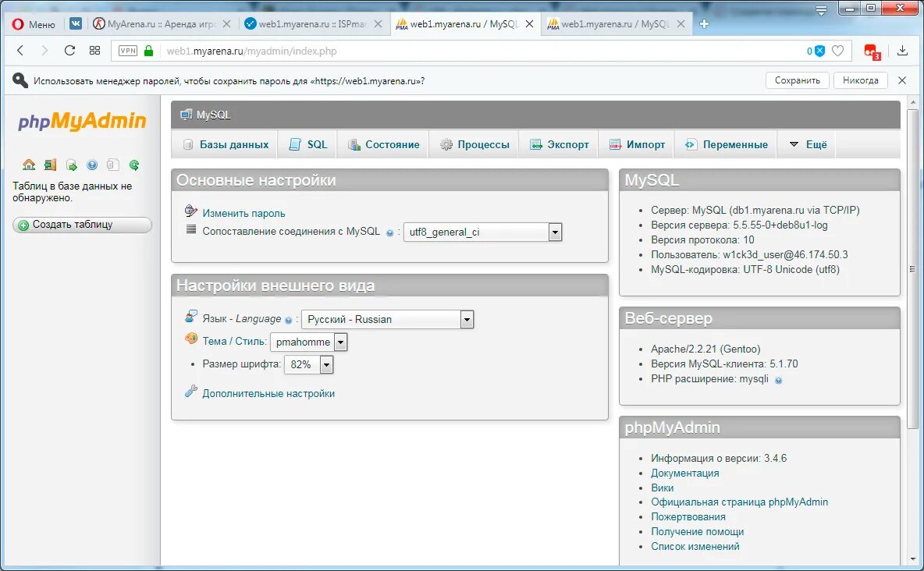Open the Процессы tab

(x=474, y=144)
